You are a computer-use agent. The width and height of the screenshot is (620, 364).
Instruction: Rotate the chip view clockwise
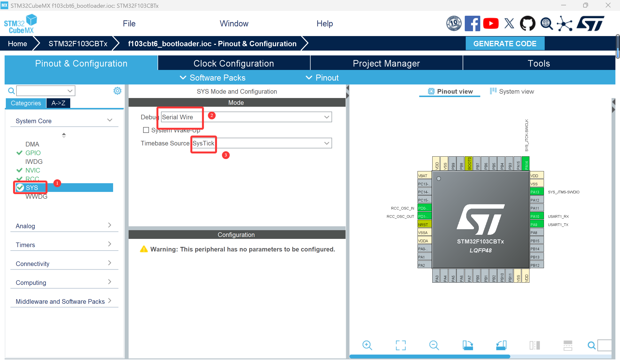click(468, 345)
